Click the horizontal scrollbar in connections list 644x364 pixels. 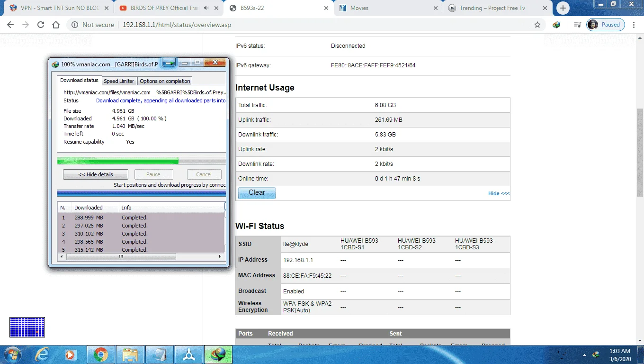pos(121,256)
